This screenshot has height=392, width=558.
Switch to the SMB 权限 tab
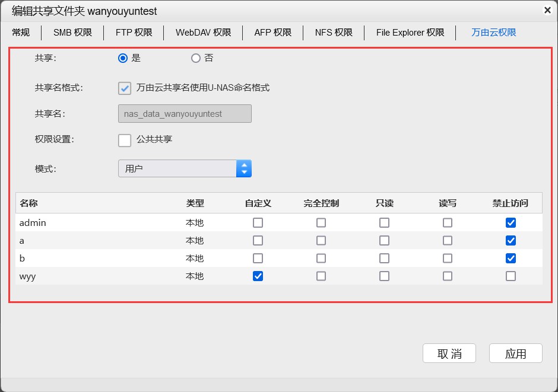tap(72, 33)
